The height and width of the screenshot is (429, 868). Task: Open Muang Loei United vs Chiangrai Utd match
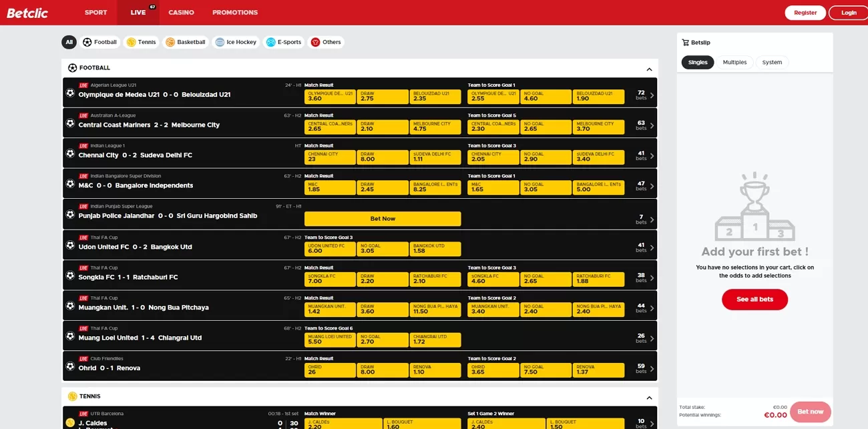[140, 338]
